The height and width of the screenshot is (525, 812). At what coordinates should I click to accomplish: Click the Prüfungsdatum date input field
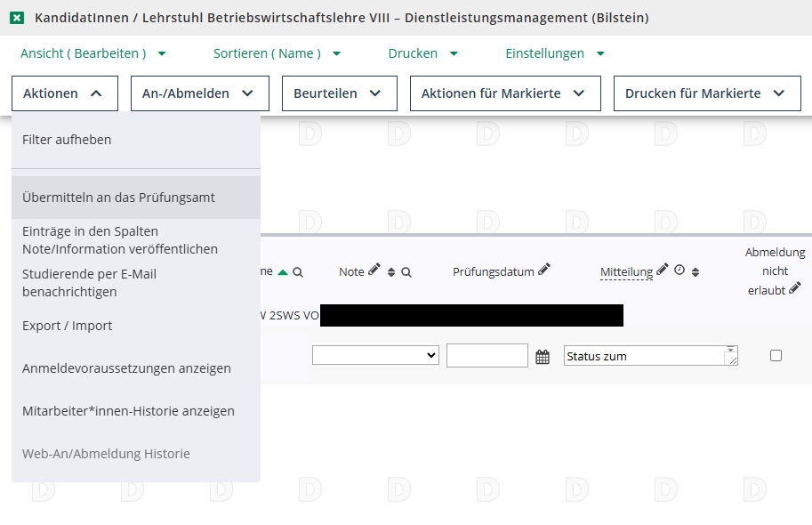(486, 356)
